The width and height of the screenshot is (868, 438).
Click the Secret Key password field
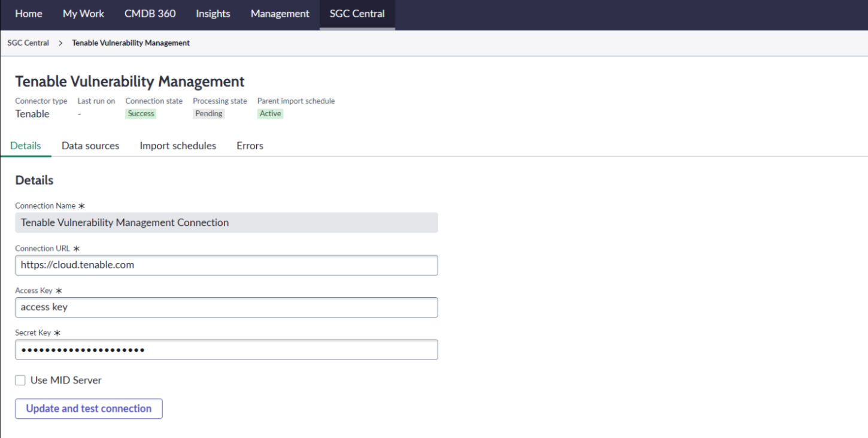pos(226,350)
